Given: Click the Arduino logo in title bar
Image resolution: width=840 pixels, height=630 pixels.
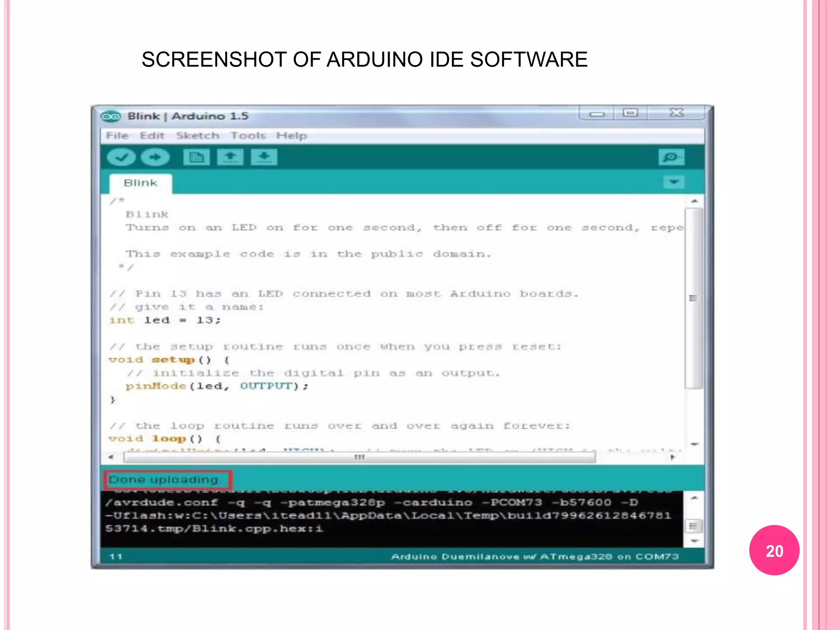Looking at the screenshot, I should coord(111,116).
